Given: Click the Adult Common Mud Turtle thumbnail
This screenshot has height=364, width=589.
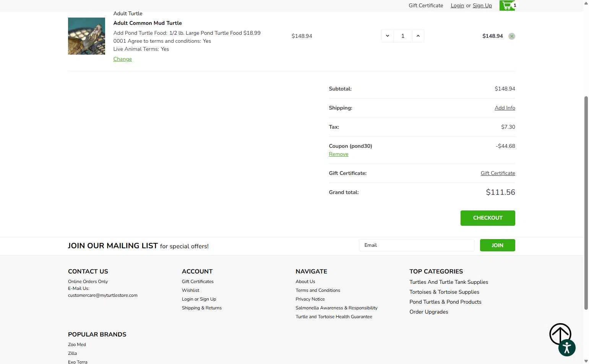Looking at the screenshot, I should (86, 36).
